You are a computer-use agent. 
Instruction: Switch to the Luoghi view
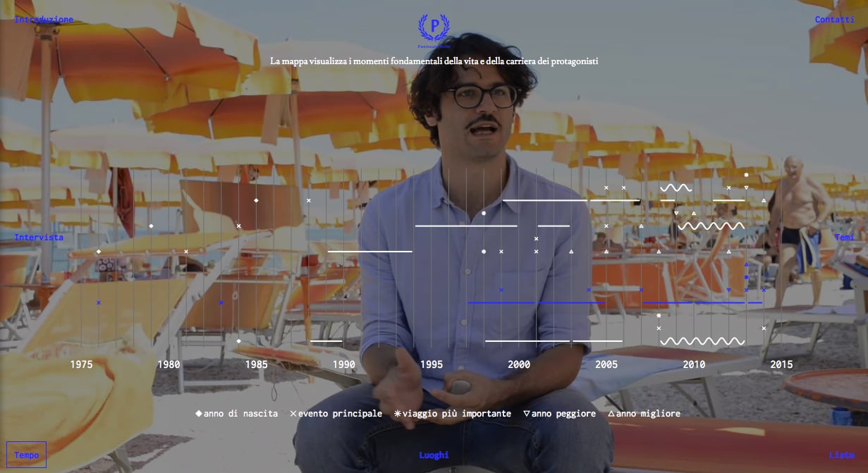(434, 455)
